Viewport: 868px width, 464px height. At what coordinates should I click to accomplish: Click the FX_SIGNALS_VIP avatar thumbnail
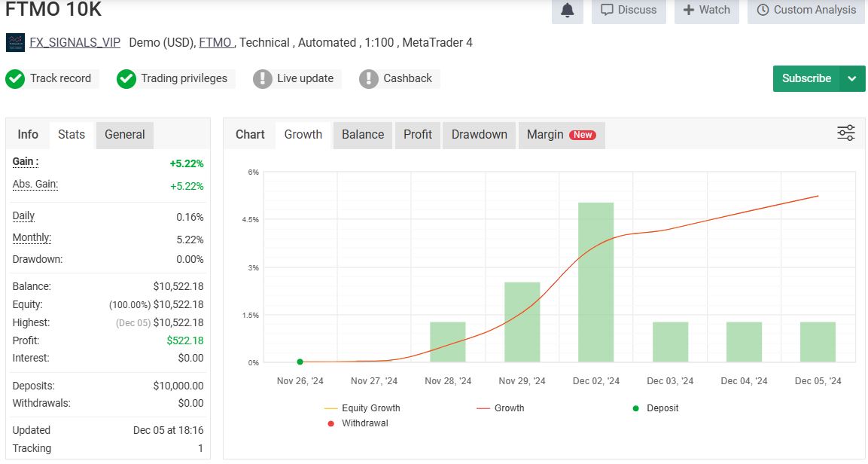pyautogui.click(x=15, y=43)
